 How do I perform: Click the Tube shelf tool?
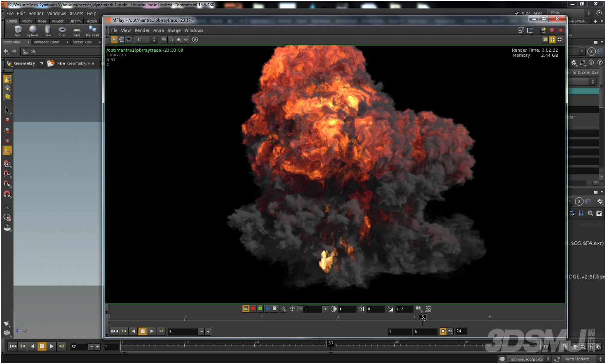coord(47,31)
